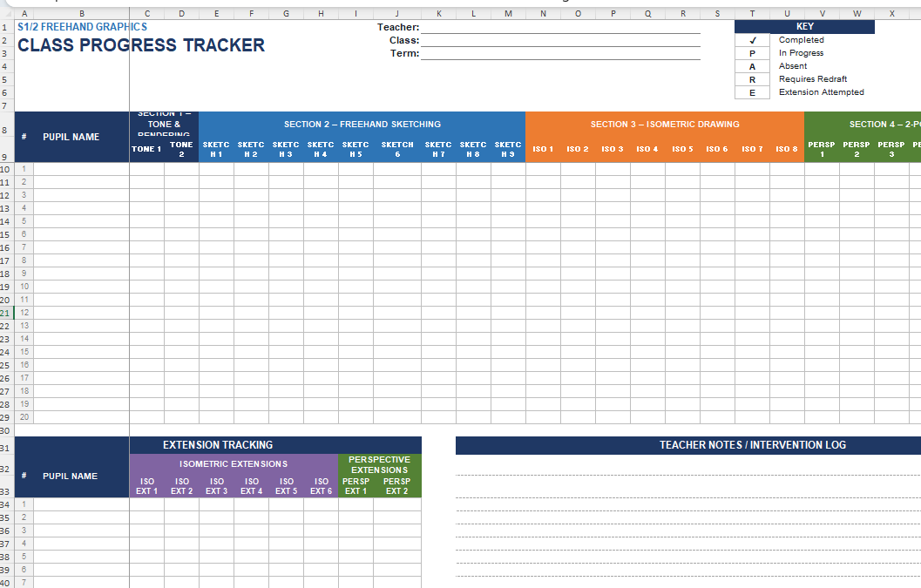Click column header J to select the column
The width and height of the screenshot is (921, 588).
pyautogui.click(x=397, y=14)
